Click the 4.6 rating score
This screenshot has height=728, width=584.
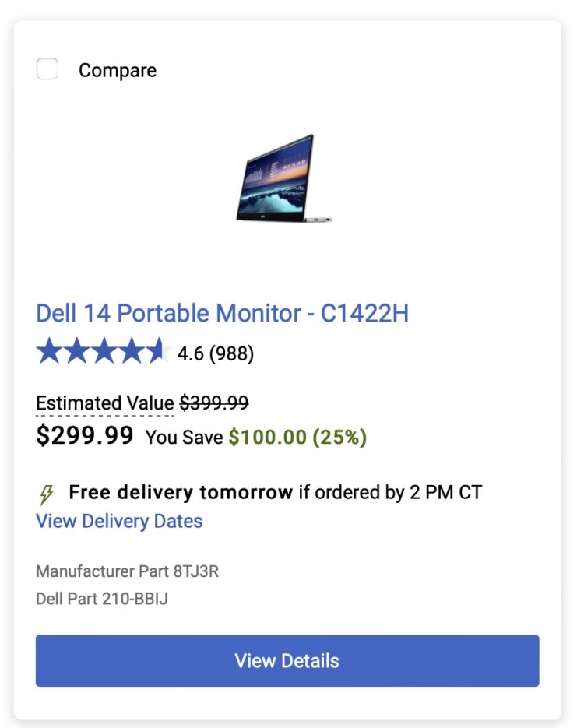(192, 353)
